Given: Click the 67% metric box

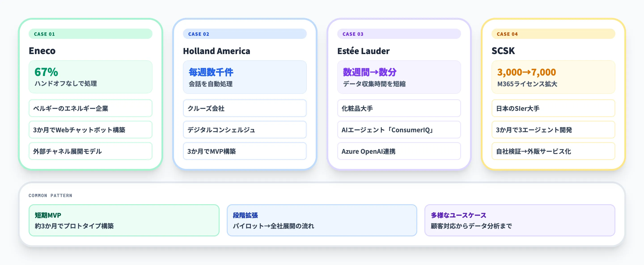Looking at the screenshot, I should pyautogui.click(x=91, y=77).
